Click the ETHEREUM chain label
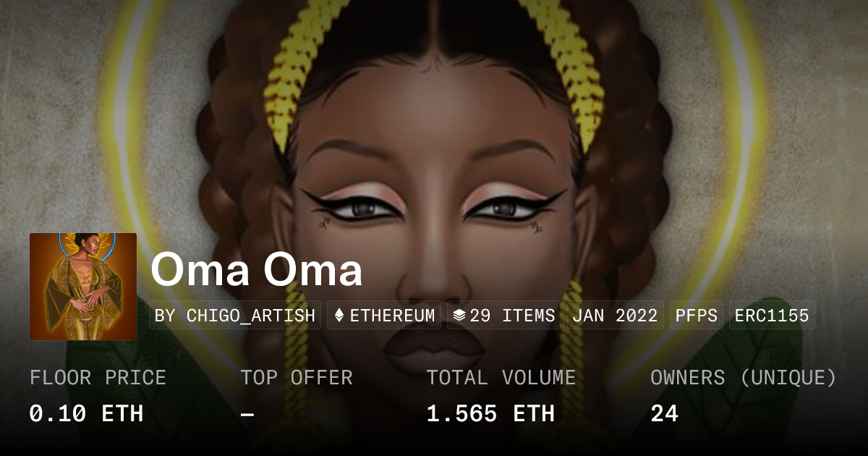Viewport: 868px width, 456px height. click(x=393, y=316)
